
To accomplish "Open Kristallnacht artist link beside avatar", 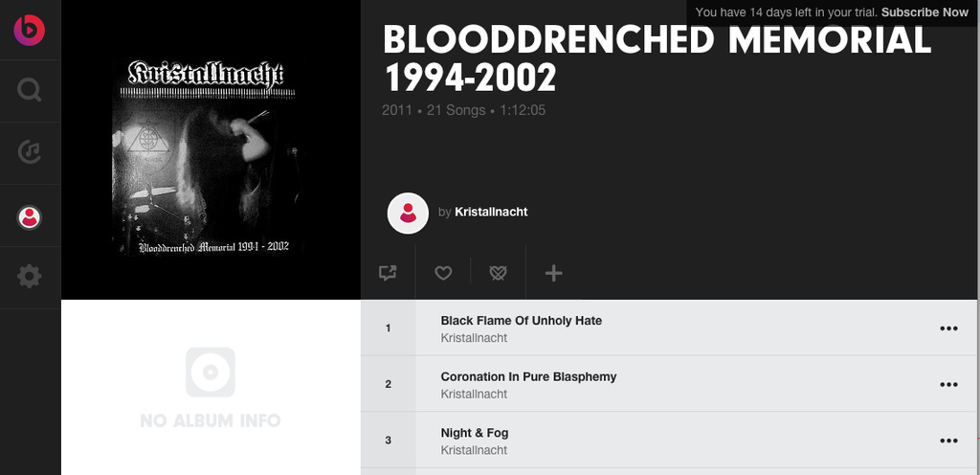I will (491, 212).
